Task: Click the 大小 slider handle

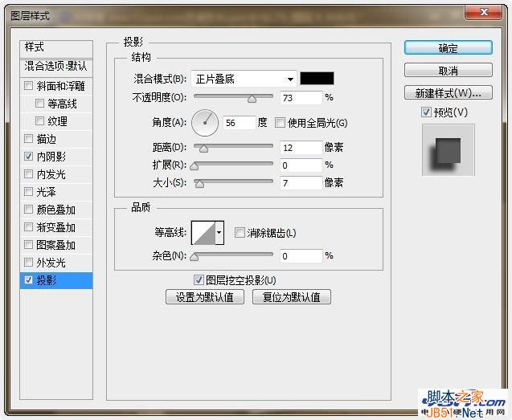Action: coord(199,184)
